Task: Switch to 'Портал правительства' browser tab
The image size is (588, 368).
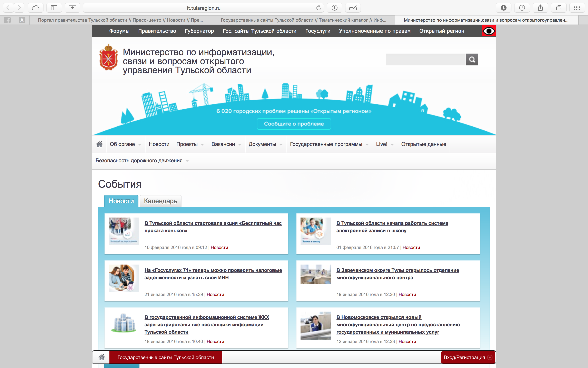Action: point(120,20)
